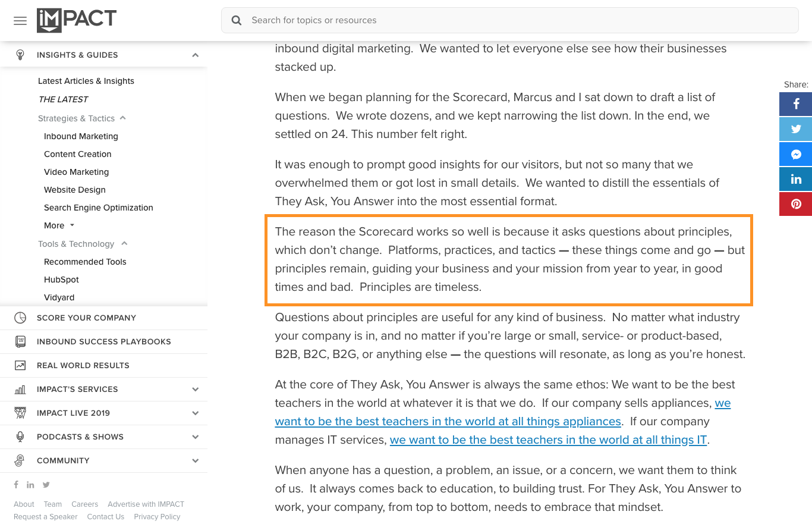
Task: Click the IMPACT's Services bar-chart icon
Action: pyautogui.click(x=20, y=390)
